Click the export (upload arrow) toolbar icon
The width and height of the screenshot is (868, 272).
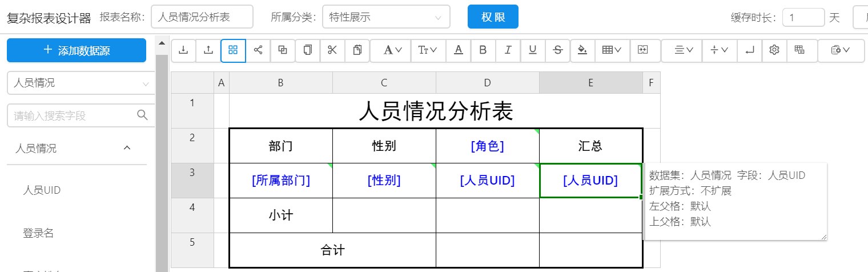208,50
